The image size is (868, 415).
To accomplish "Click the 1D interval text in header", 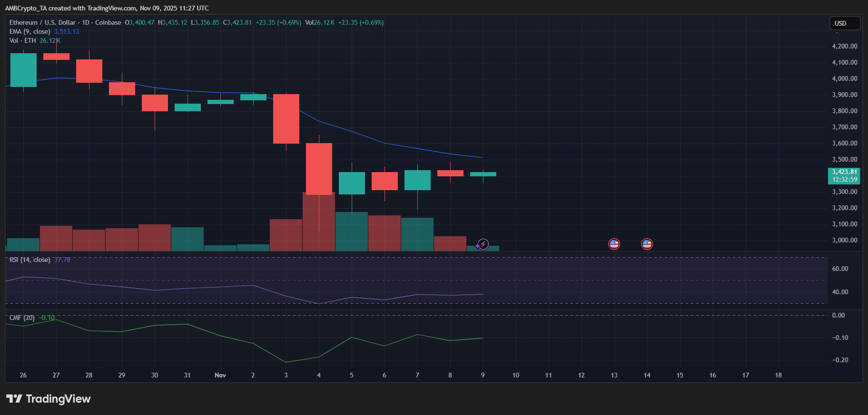I will [85, 22].
